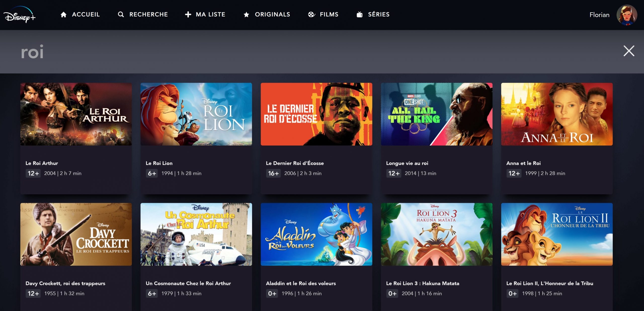Click '1999 | 2 h 28 min' text
The image size is (644, 311).
click(545, 173)
